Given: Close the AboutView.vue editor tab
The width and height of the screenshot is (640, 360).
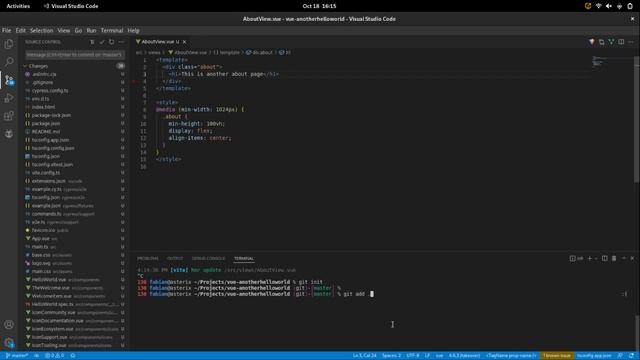Looking at the screenshot, I should tap(184, 42).
